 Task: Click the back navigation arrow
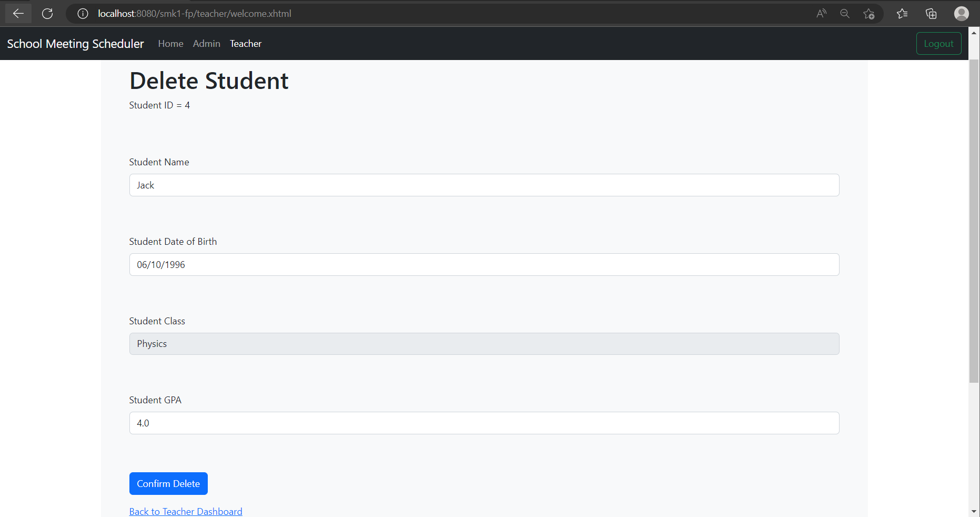pyautogui.click(x=18, y=13)
